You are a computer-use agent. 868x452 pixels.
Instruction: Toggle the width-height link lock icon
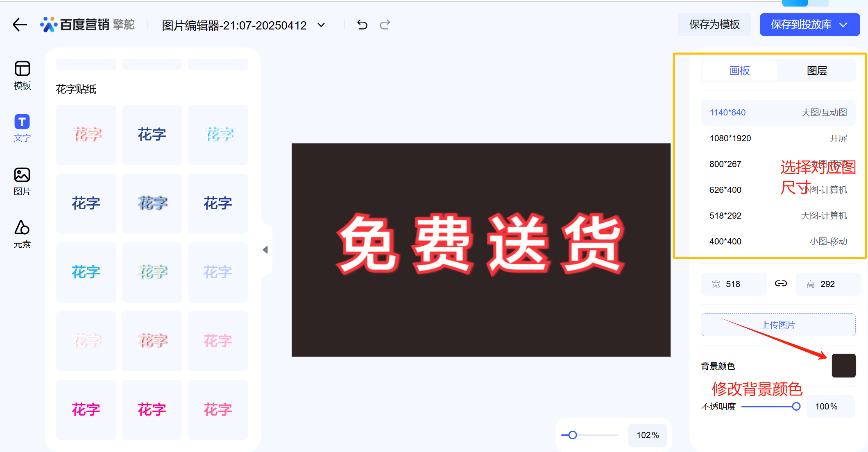tap(781, 284)
